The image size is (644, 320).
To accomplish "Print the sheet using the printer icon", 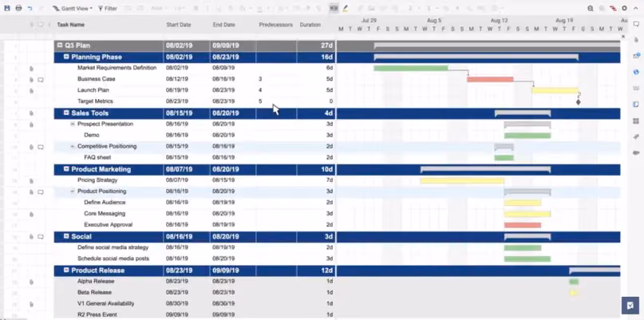I will point(18,8).
